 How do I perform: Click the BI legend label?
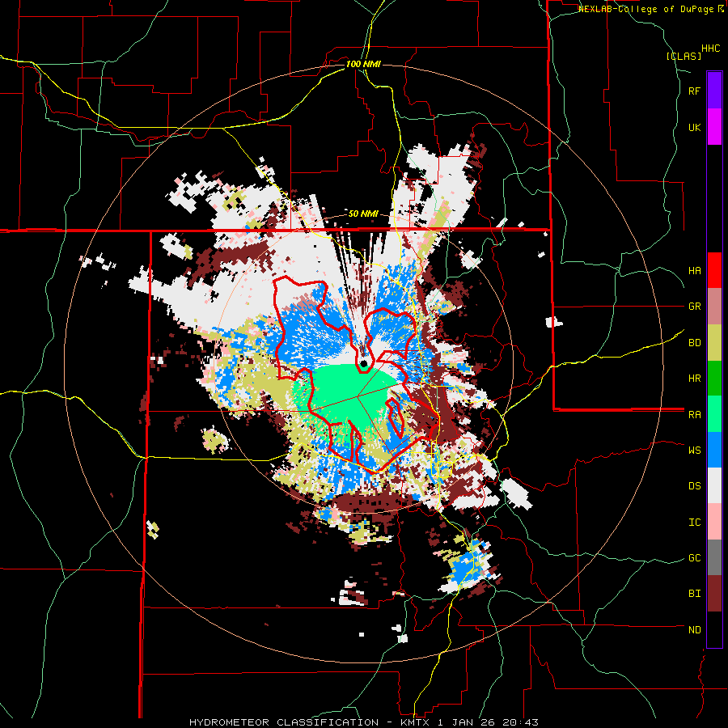pos(694,594)
